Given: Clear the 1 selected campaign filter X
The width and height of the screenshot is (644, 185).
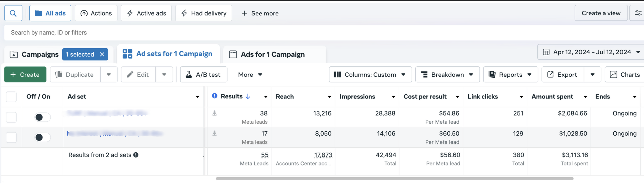Looking at the screenshot, I should 102,54.
